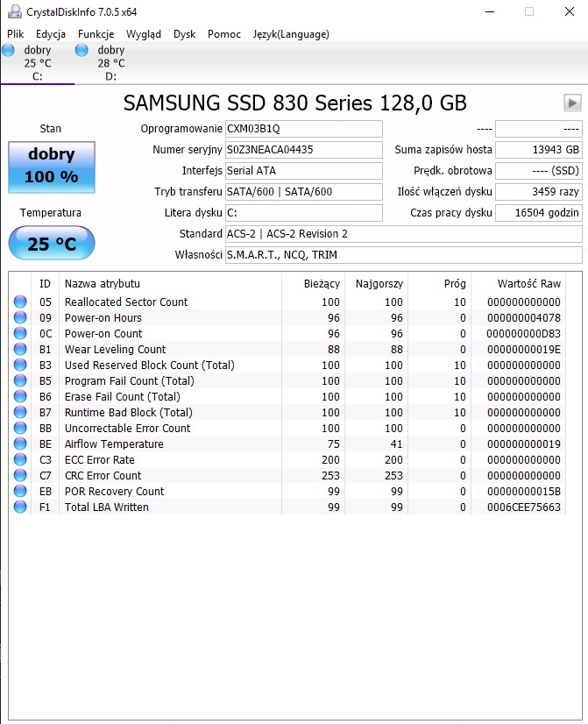Viewport: 588px width, 724px height.
Task: Select the D: disk status orb
Action: pyautogui.click(x=81, y=50)
